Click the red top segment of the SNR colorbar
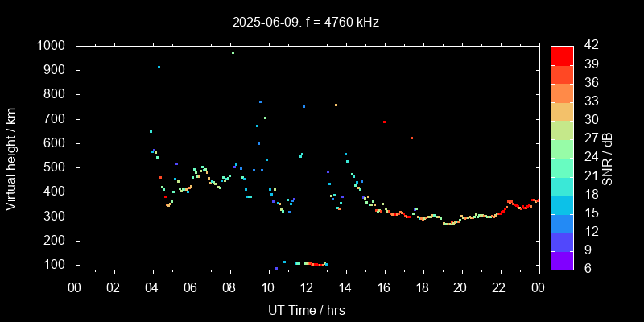 pyautogui.click(x=562, y=55)
